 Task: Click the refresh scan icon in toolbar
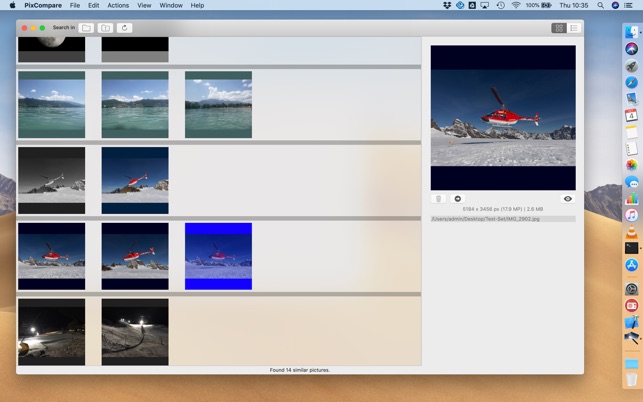[124, 28]
